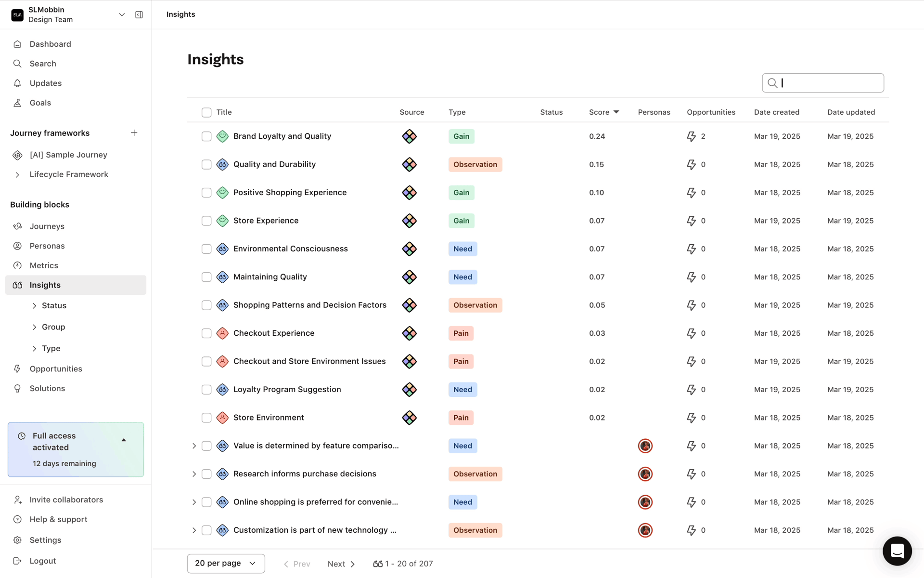Image resolution: width=924 pixels, height=578 pixels.
Task: Click the Need tag on Loyalty Program Suggestion
Action: 462,390
